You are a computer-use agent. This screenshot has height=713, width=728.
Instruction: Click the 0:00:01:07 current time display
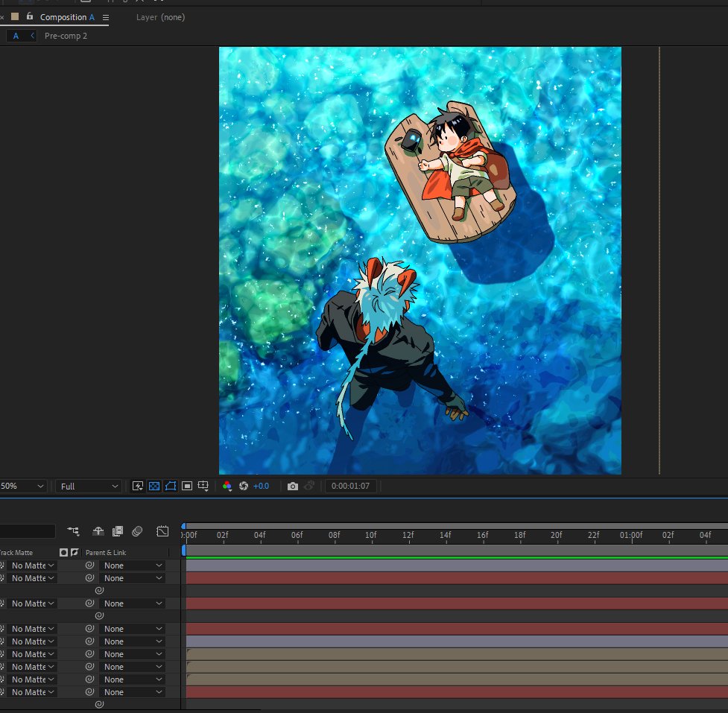[x=350, y=486]
